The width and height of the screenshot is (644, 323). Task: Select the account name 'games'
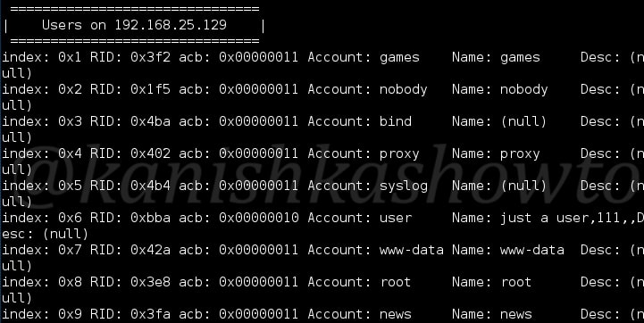(399, 58)
